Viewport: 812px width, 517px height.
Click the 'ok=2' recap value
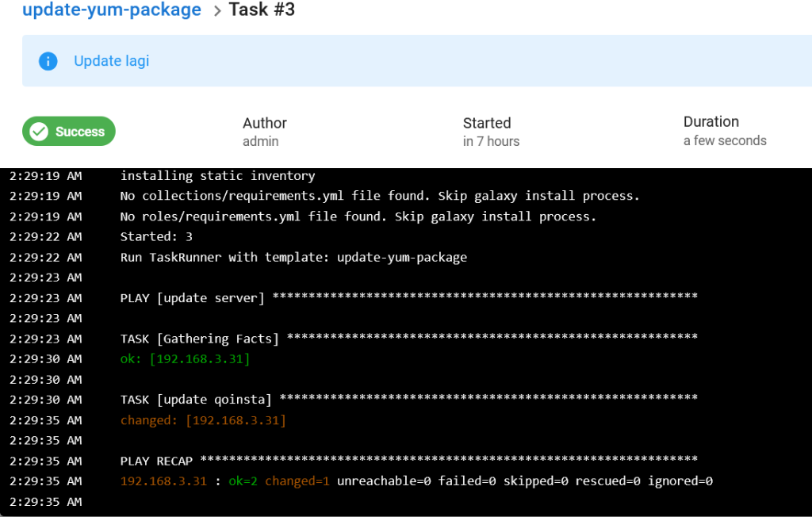click(243, 481)
